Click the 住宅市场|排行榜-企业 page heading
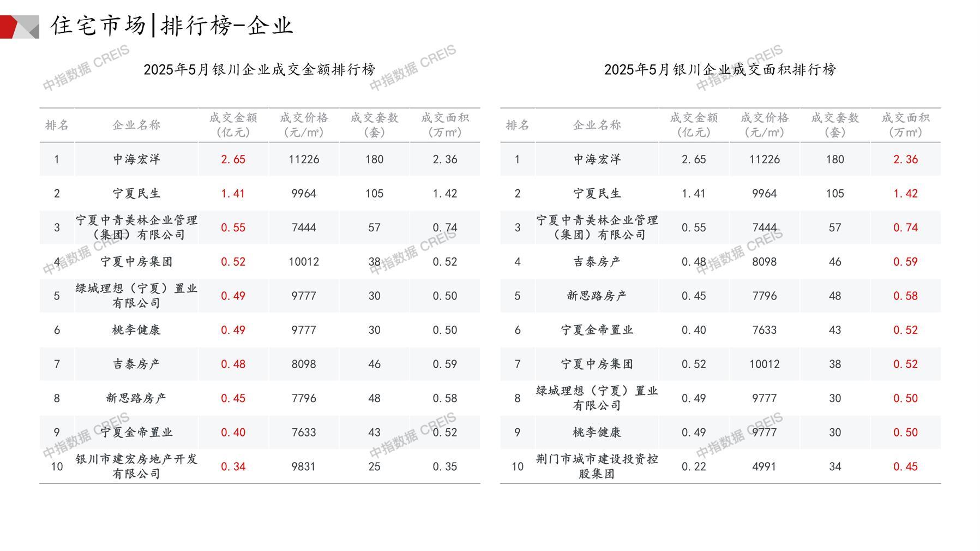The height and width of the screenshot is (551, 980). (x=172, y=26)
